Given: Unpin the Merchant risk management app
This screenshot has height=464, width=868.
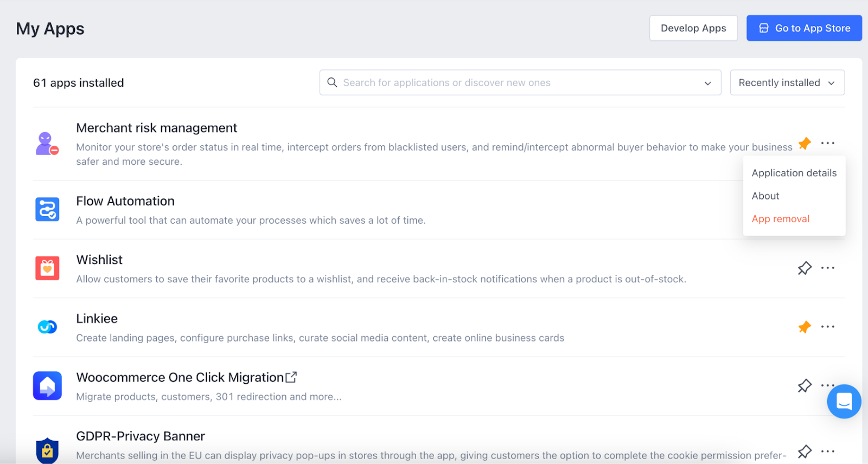Looking at the screenshot, I should (x=805, y=143).
